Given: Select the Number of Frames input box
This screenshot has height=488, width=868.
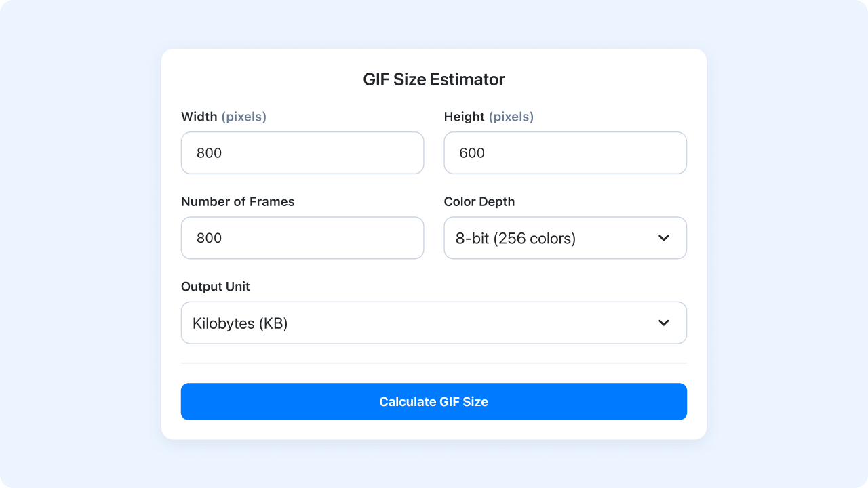Looking at the screenshot, I should (302, 238).
